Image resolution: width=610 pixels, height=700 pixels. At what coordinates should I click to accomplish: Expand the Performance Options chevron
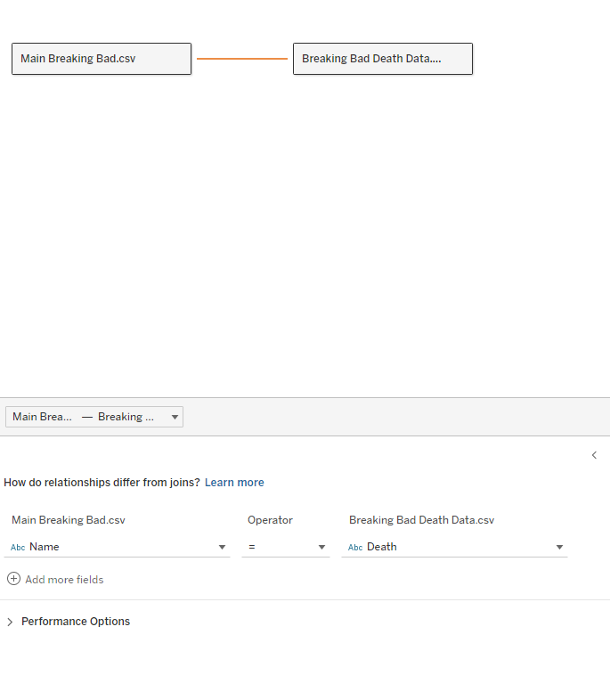(x=10, y=622)
